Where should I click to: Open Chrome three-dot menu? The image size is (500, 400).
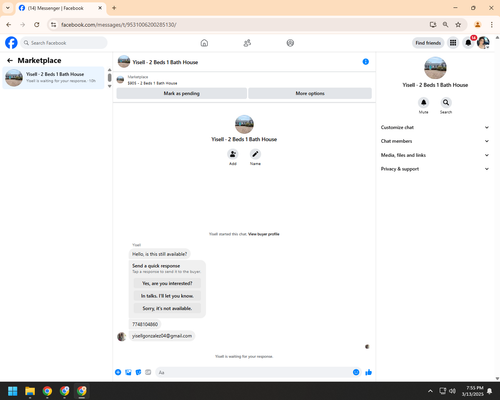coord(492,25)
